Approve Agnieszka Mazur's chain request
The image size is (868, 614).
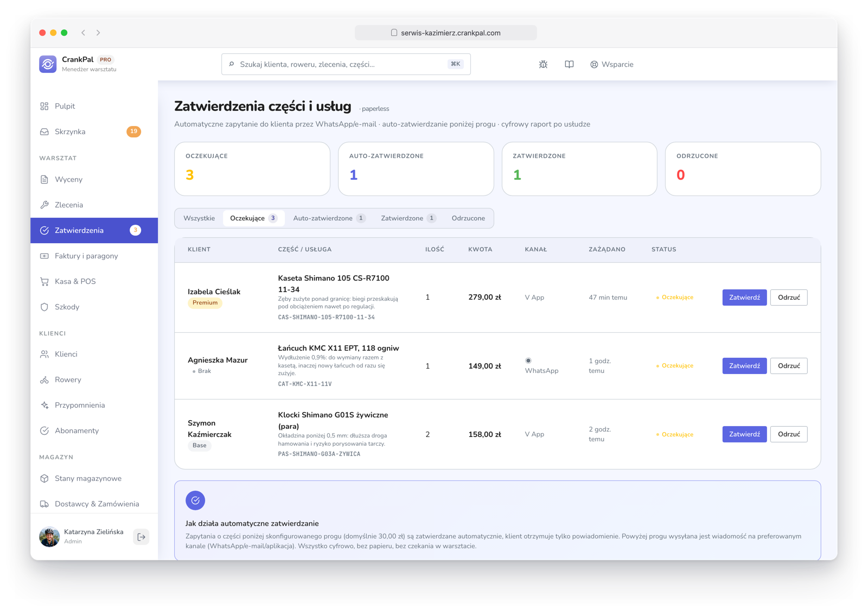click(744, 366)
